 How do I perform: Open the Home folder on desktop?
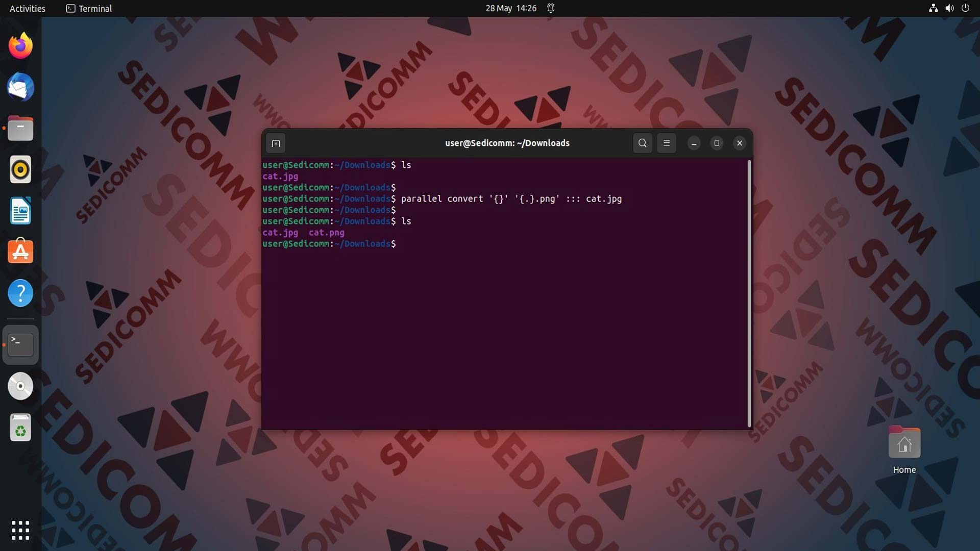pyautogui.click(x=904, y=449)
